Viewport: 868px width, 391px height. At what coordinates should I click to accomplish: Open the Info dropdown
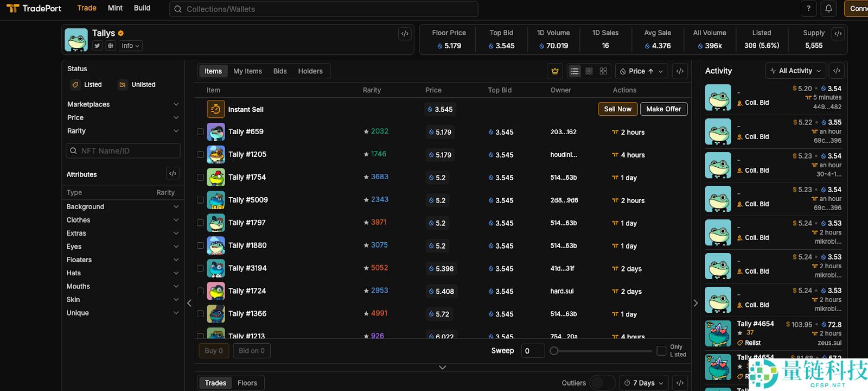click(131, 46)
